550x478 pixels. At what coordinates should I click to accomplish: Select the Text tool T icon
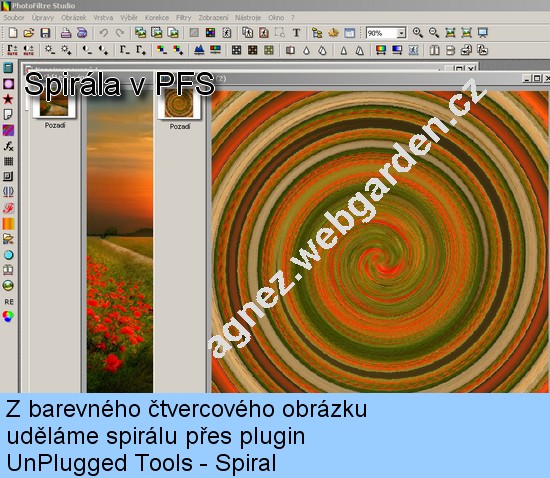coord(296,33)
